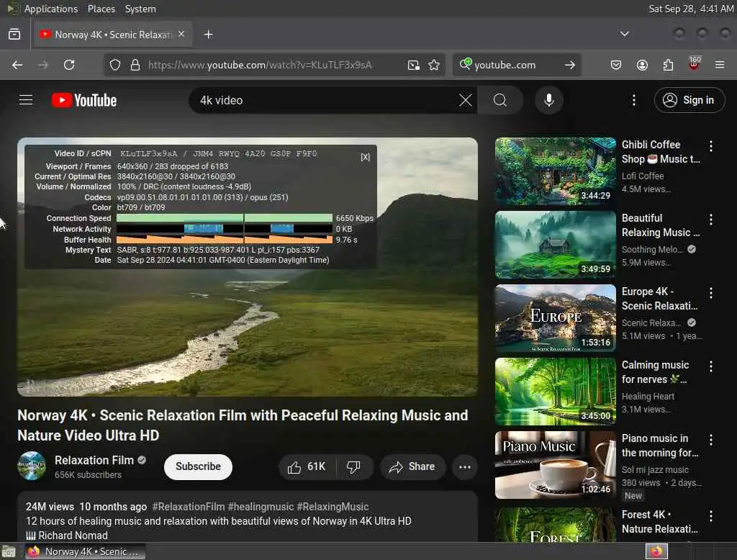The image size is (737, 560).
Task: Open Firefox account icon
Action: pyautogui.click(x=642, y=65)
